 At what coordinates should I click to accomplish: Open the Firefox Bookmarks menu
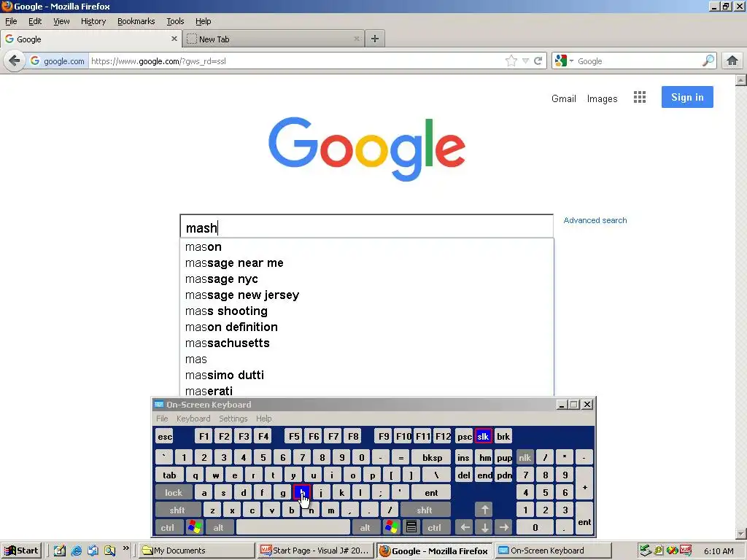(136, 21)
